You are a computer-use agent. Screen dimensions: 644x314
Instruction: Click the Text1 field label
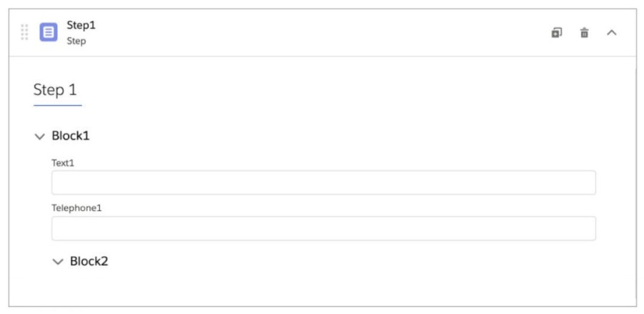63,163
